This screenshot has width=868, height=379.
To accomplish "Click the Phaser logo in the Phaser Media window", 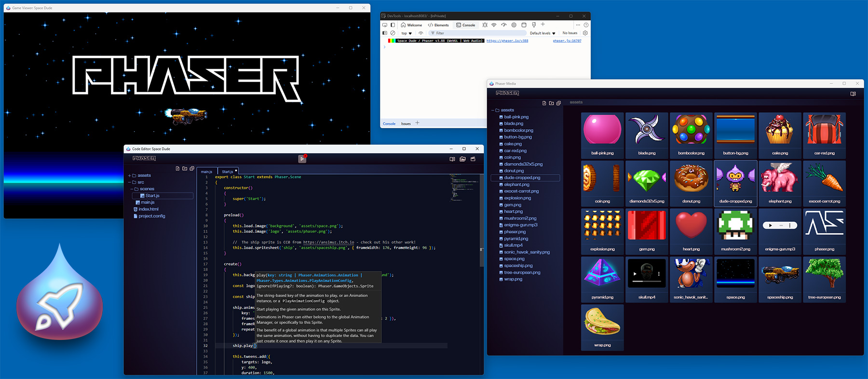I will click(507, 93).
